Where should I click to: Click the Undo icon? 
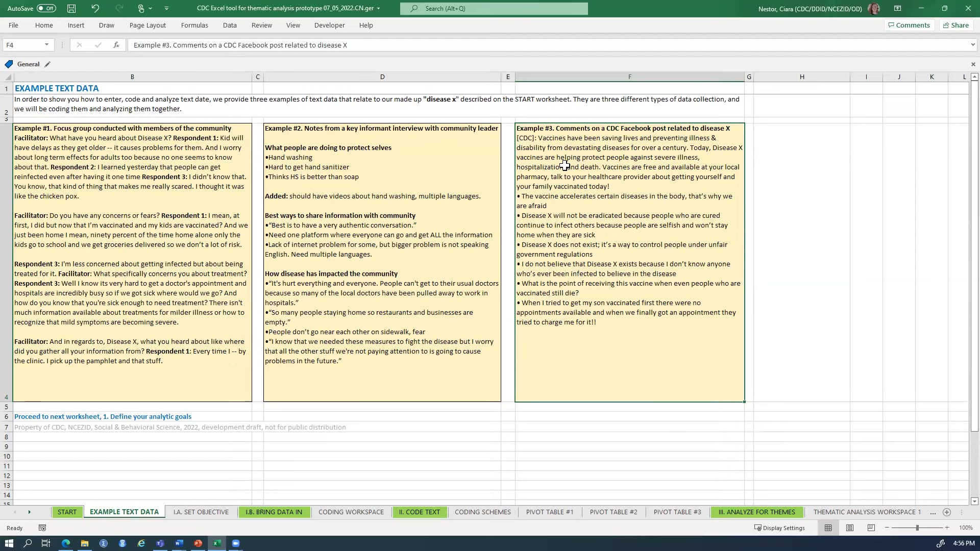(95, 8)
